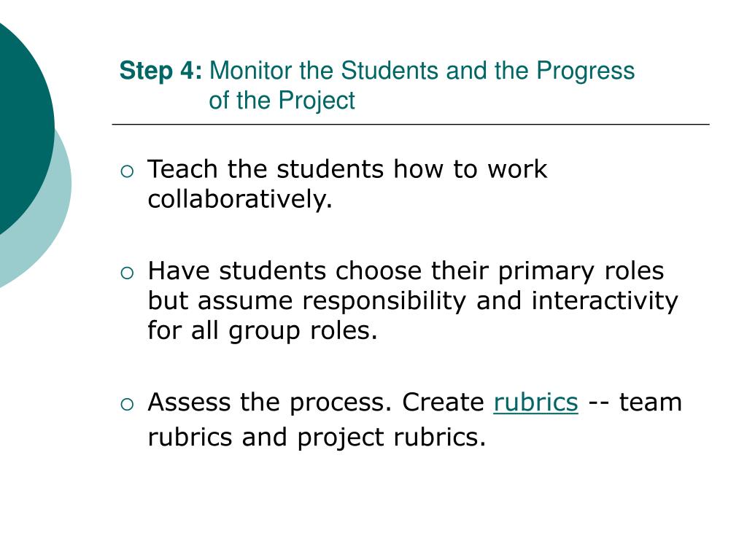The image size is (747, 560).
Task: Click the bold "Step 4:" heading label
Action: coord(160,71)
